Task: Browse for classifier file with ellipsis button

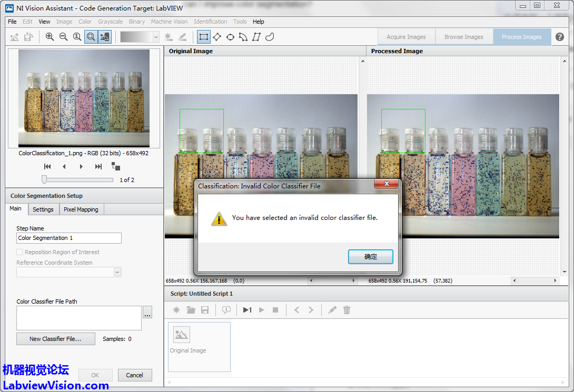Action: [147, 313]
